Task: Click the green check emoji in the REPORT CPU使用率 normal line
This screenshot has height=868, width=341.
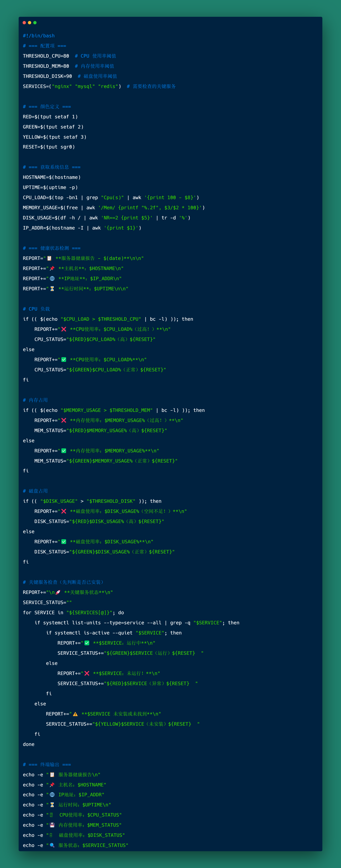Action: (64, 359)
